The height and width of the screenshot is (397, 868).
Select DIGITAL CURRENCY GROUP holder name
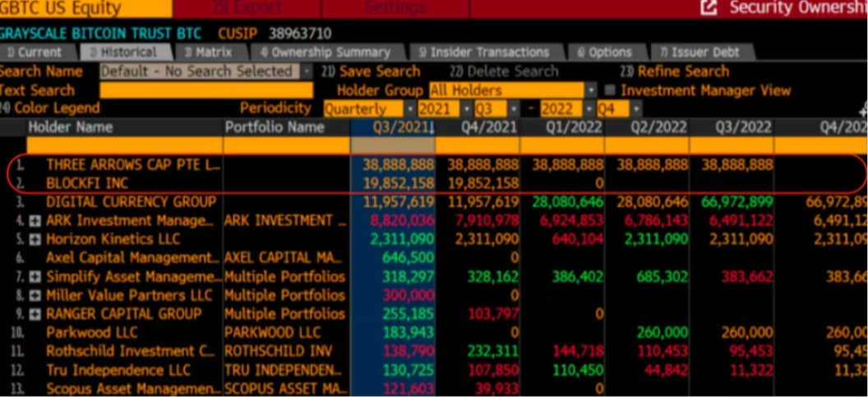132,202
